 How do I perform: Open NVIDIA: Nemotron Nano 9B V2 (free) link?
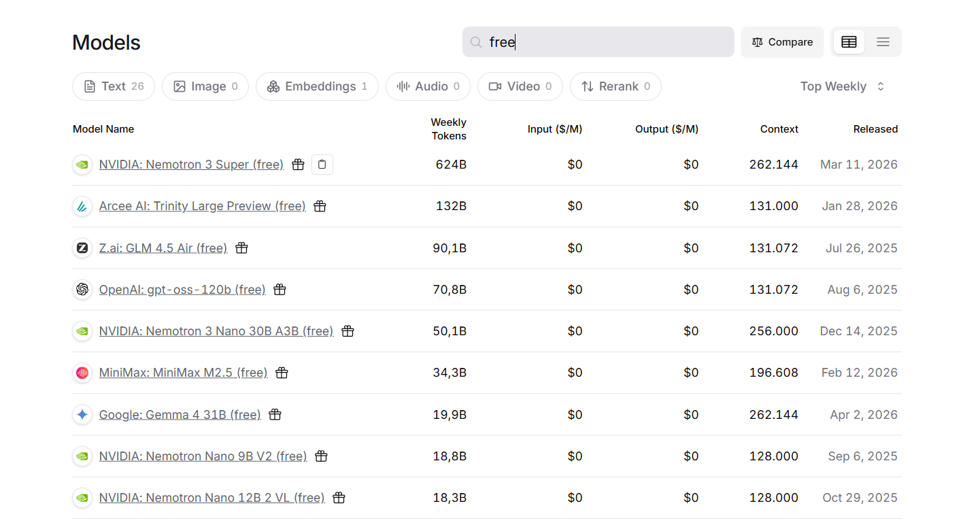coord(203,456)
